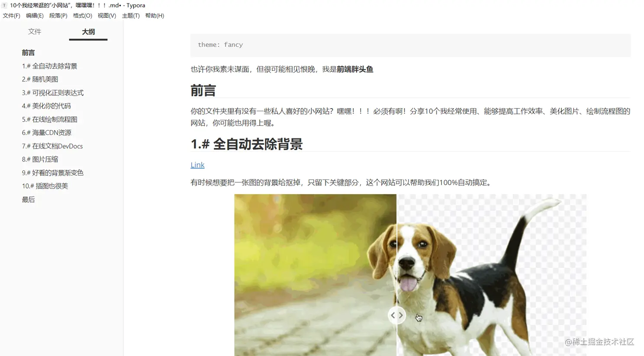The width and height of the screenshot is (644, 356).
Task: Select outline entry 7.# 在线文档DevDocs
Action: 52,146
